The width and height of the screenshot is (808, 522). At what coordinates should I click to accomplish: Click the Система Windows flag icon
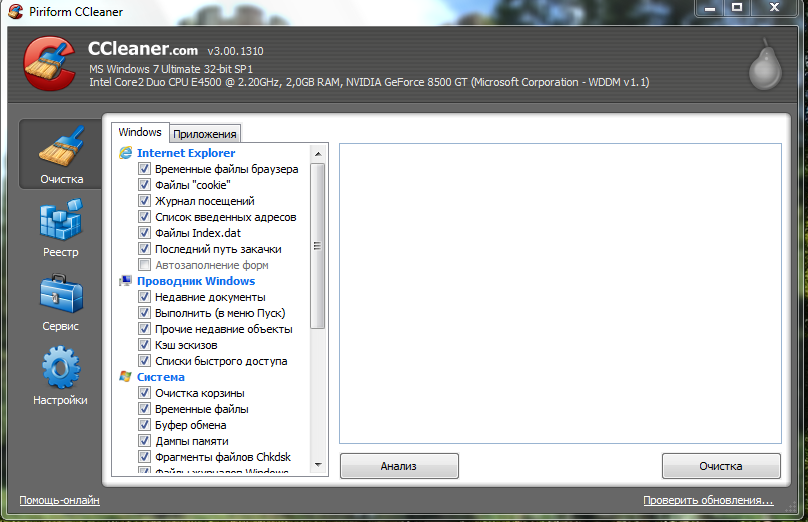(x=126, y=377)
